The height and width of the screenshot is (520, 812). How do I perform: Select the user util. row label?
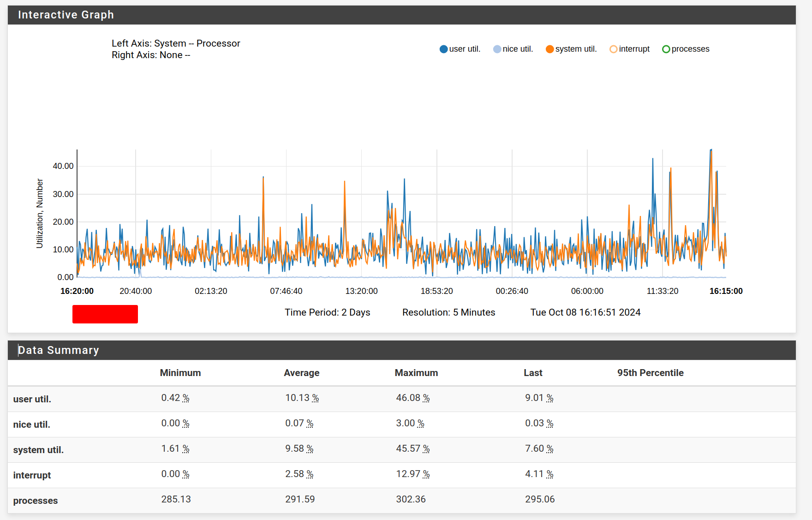pos(32,399)
